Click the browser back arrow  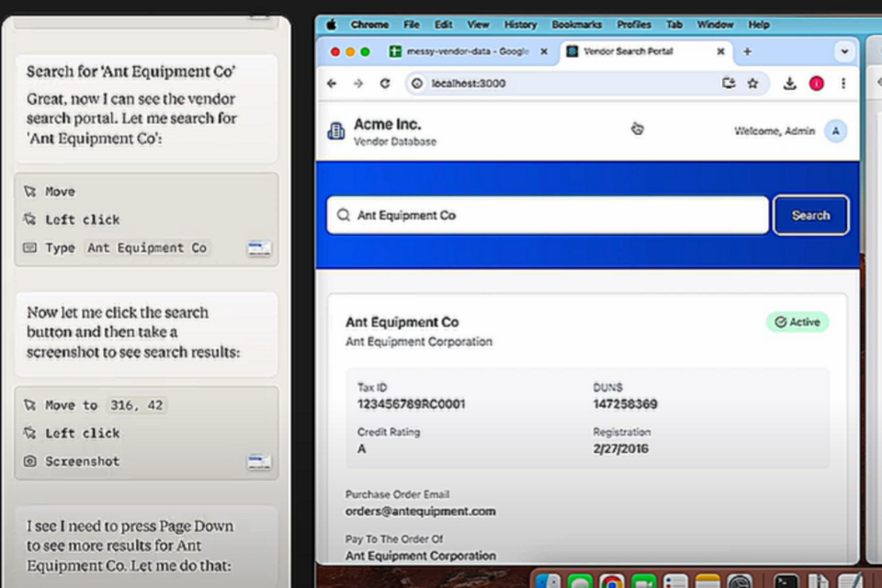click(x=332, y=84)
